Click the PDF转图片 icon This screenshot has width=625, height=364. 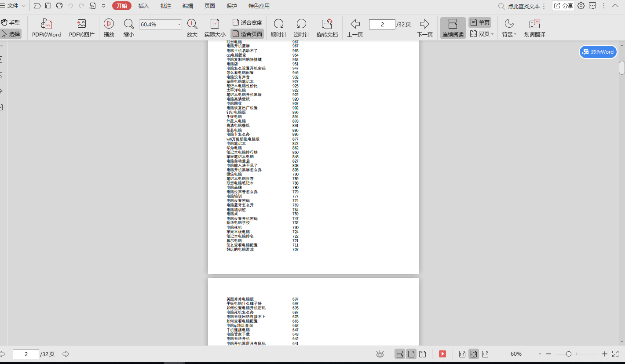point(81,24)
